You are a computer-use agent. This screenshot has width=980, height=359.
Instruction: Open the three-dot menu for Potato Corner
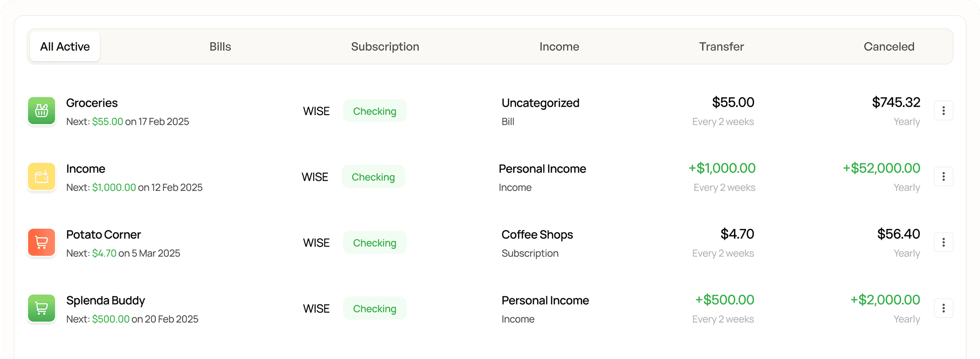point(943,242)
